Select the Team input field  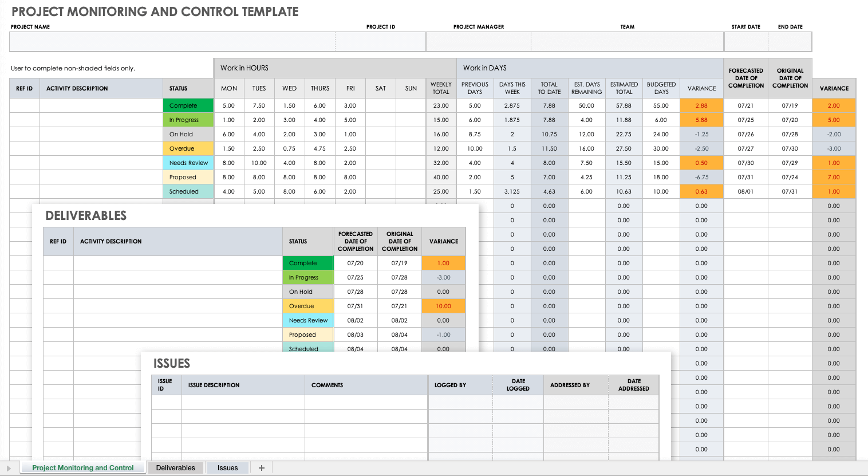pyautogui.click(x=626, y=41)
